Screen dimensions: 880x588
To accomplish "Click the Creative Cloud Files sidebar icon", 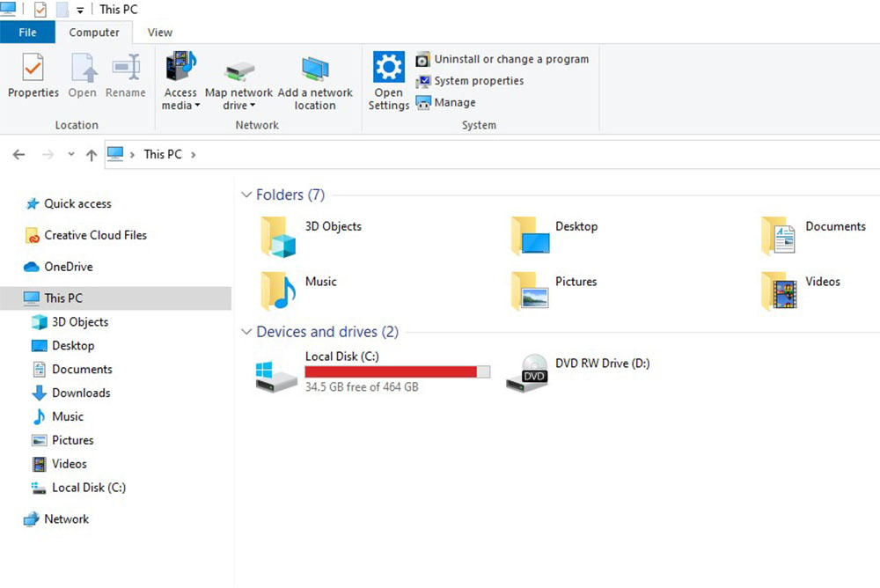I will coord(31,235).
